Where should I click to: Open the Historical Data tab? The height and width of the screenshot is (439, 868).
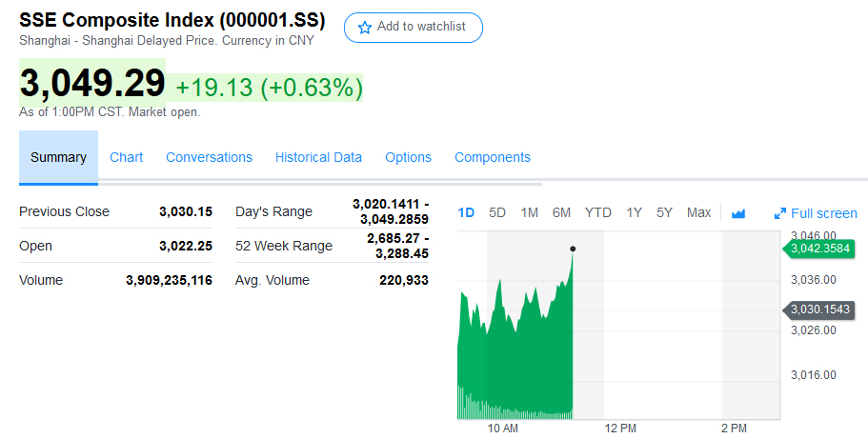[318, 157]
